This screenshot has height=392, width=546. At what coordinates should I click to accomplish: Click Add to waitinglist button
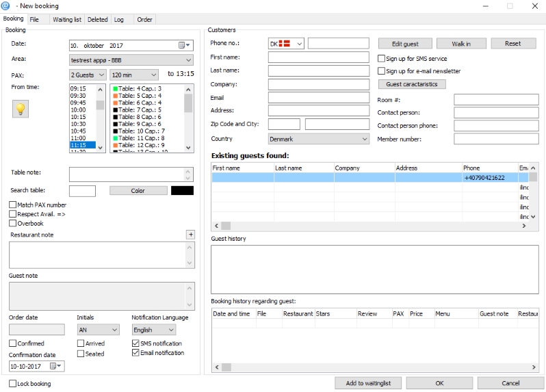coord(368,383)
